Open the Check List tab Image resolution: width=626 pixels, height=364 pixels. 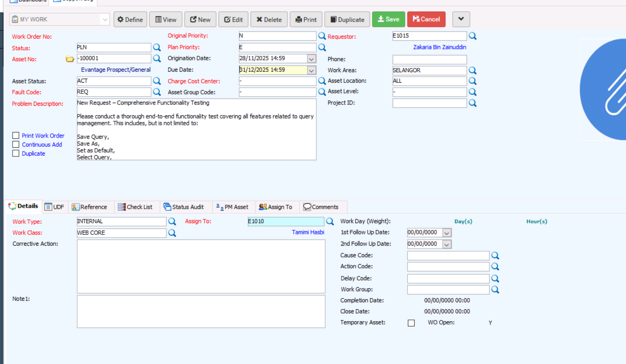coord(135,207)
